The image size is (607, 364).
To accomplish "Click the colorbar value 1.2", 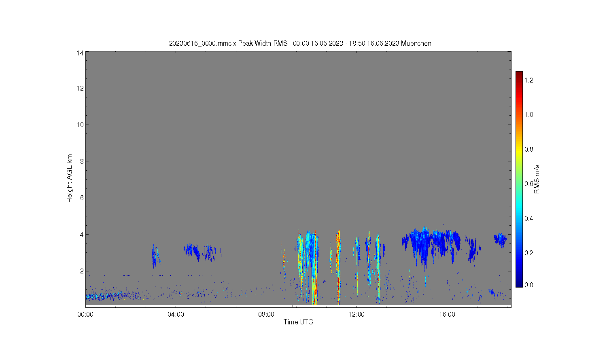I will coord(529,80).
